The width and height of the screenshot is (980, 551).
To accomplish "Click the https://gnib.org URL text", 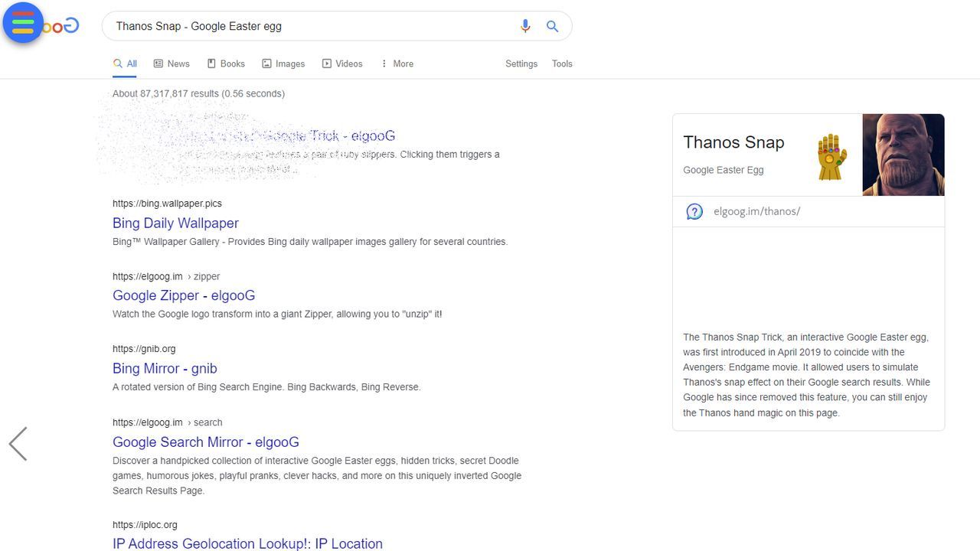I will [x=144, y=349].
